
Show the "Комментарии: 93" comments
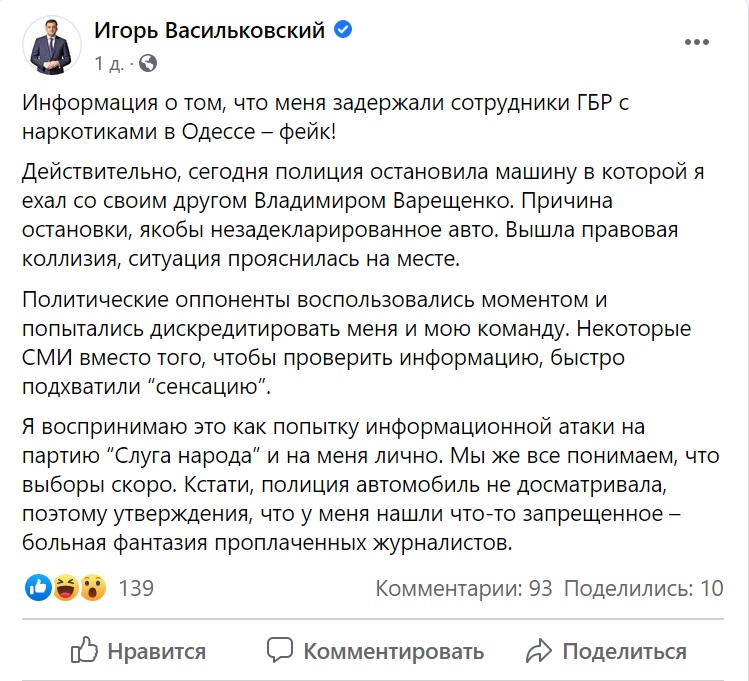[464, 588]
